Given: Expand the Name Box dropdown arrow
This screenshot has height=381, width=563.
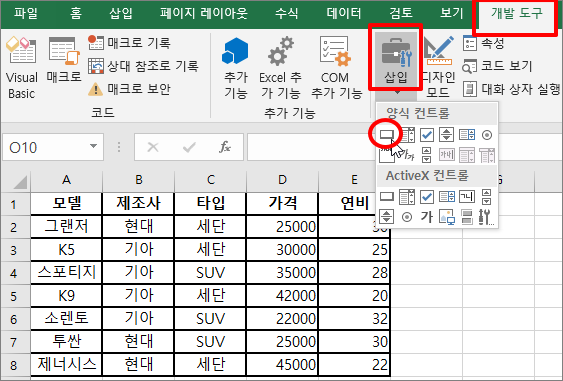Looking at the screenshot, I should (93, 146).
